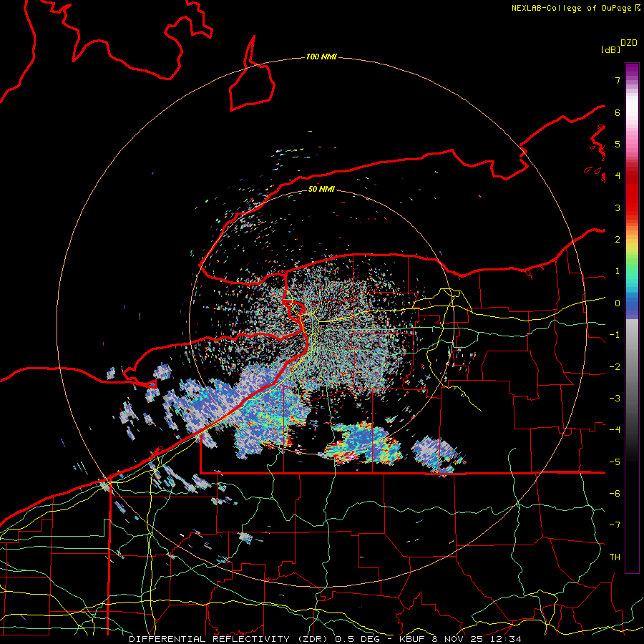Click the -6 dB value on color scale

pyautogui.click(x=615, y=494)
